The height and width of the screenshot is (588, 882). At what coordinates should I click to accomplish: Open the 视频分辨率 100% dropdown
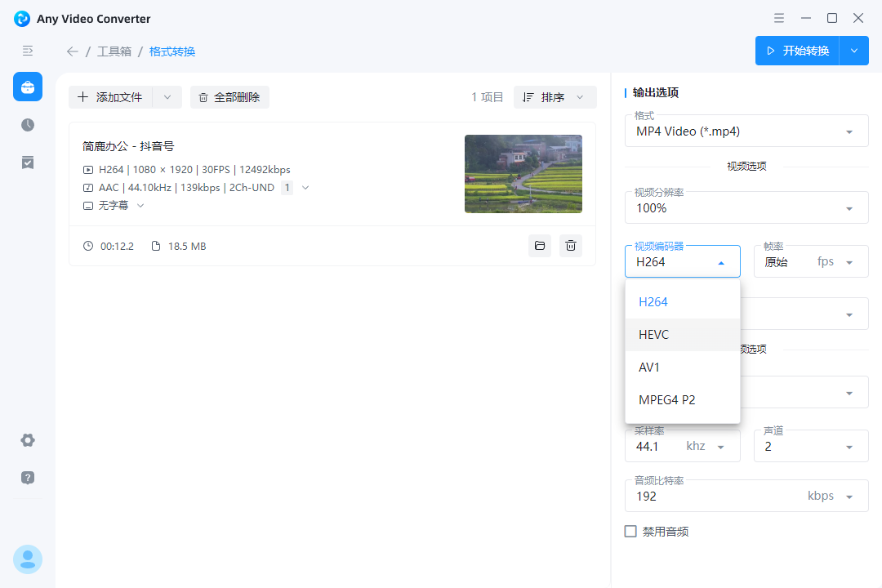point(746,207)
